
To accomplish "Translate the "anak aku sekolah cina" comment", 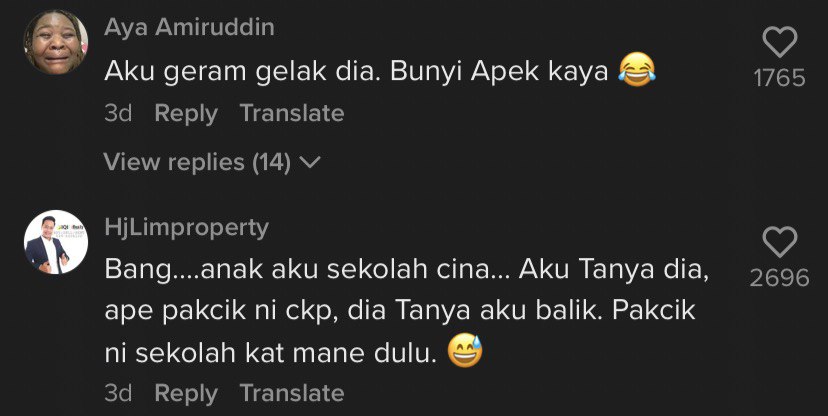I will 292,393.
